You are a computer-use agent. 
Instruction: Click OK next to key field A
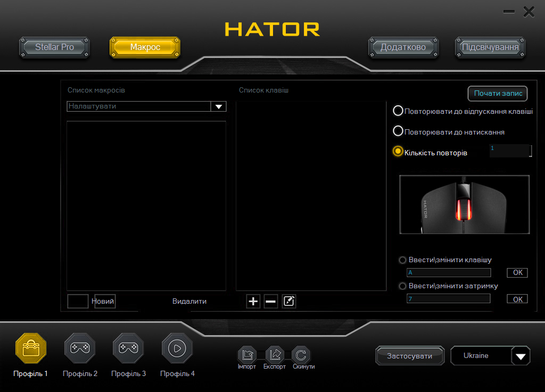(x=517, y=272)
